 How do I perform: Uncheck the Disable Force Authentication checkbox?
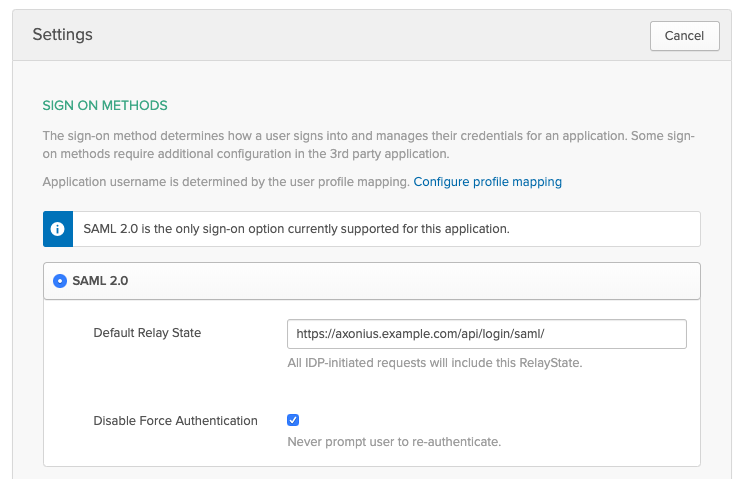[x=293, y=420]
